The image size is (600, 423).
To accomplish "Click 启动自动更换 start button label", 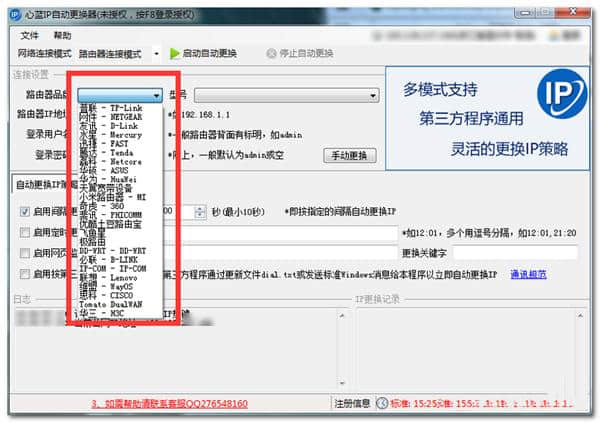I will pos(209,54).
